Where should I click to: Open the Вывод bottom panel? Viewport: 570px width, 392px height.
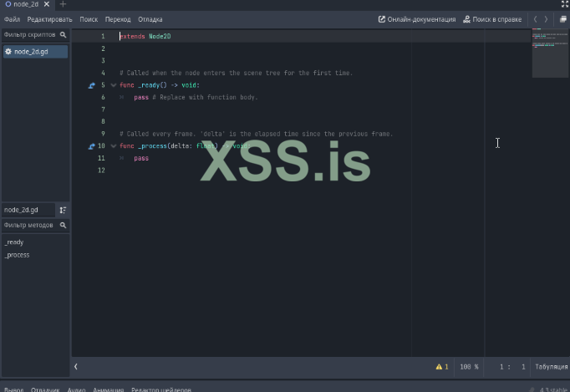click(x=14, y=389)
